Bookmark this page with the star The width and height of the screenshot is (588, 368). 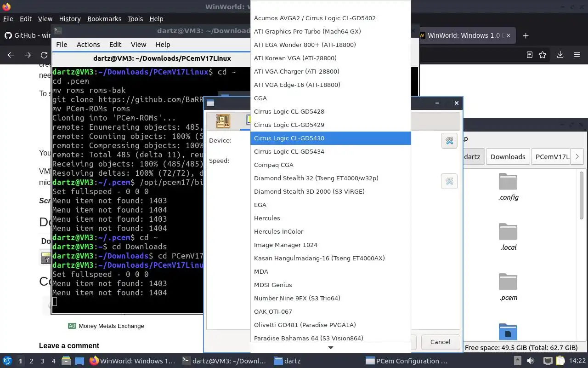click(543, 55)
